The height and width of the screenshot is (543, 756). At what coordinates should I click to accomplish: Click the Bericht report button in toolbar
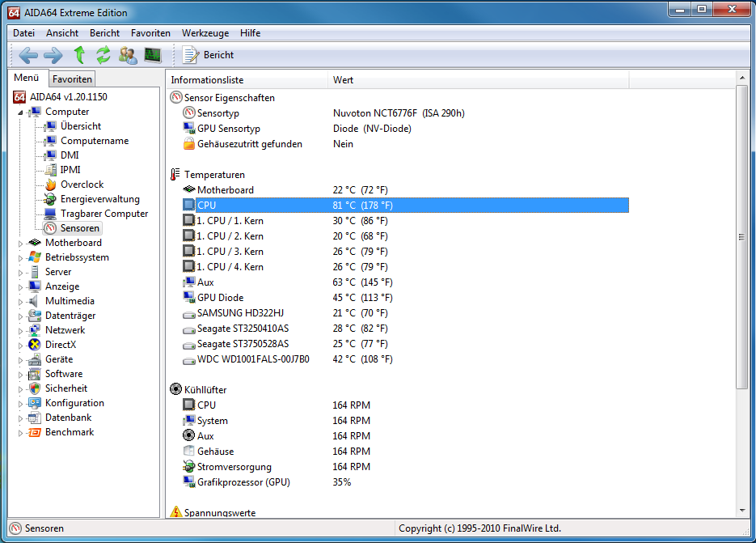(209, 55)
